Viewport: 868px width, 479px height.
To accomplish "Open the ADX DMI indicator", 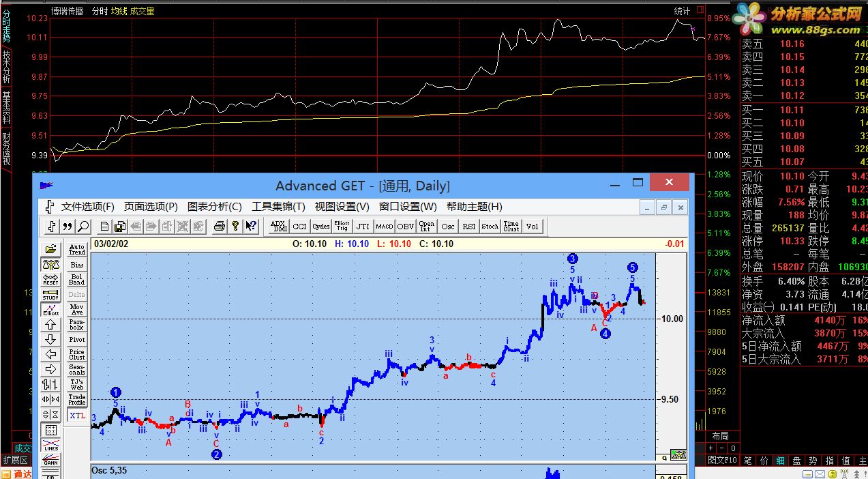I will pos(279,227).
